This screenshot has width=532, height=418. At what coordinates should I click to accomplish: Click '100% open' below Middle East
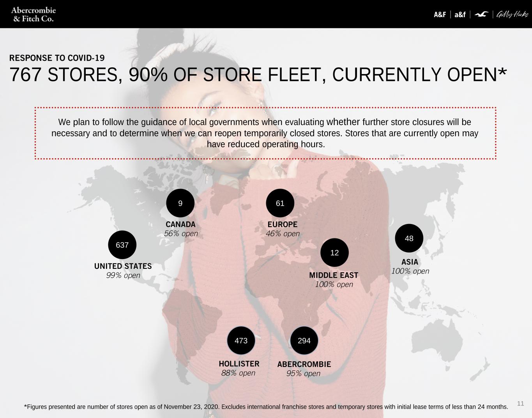[334, 284]
